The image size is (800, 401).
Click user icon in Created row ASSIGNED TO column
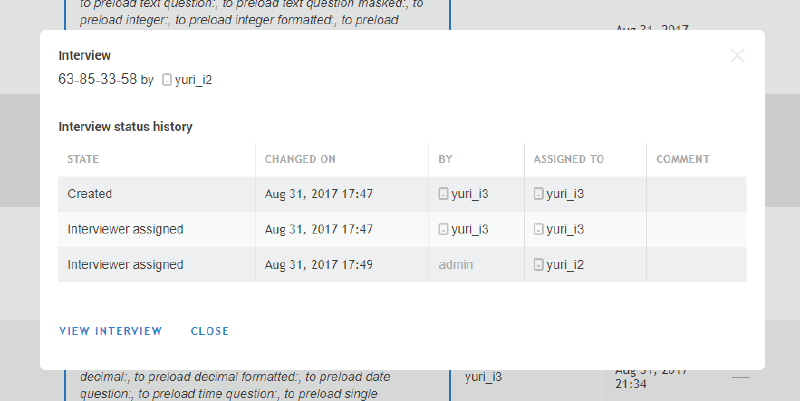(x=538, y=194)
